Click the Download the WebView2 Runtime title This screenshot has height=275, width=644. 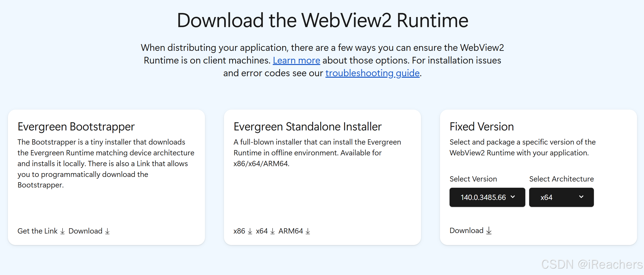pyautogui.click(x=322, y=21)
